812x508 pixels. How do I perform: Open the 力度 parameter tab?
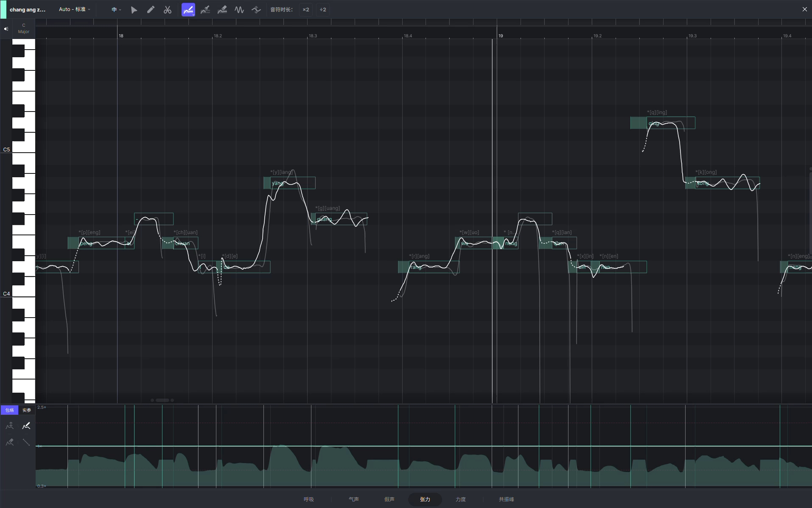pos(461,500)
